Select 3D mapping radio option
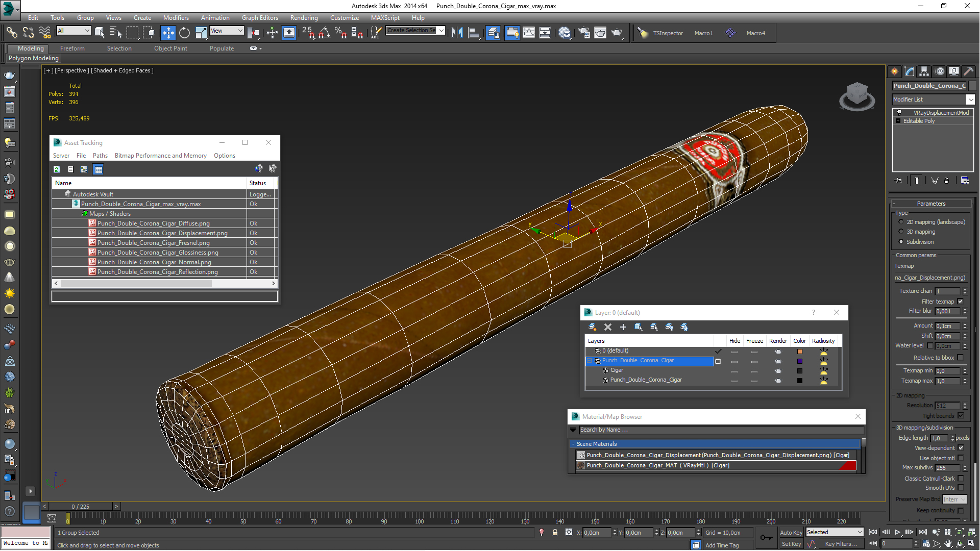This screenshot has height=551, width=980. [901, 232]
